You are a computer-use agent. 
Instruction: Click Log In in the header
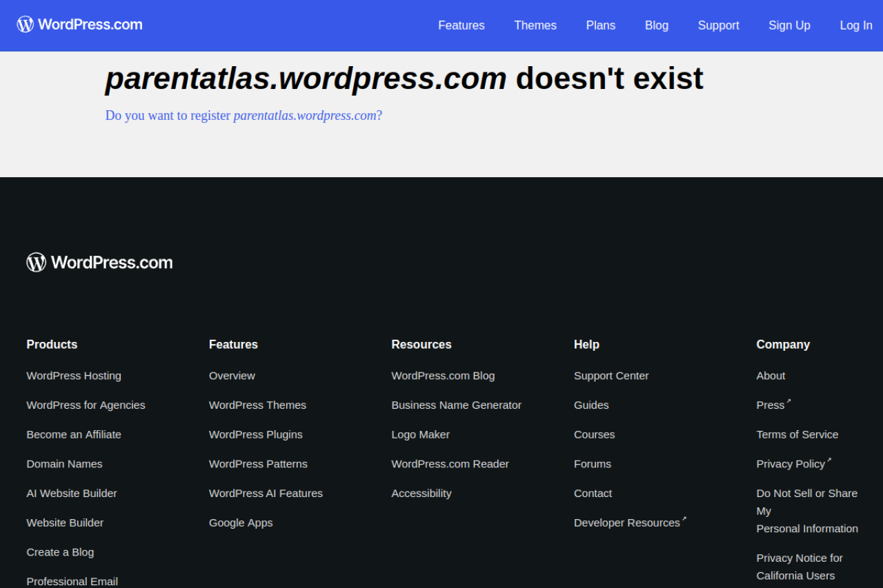[856, 26]
